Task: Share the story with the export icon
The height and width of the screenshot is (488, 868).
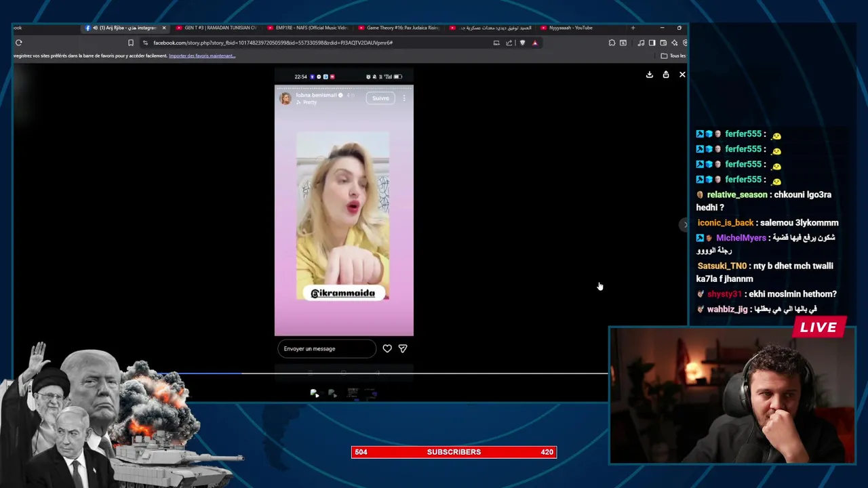Action: coord(666,75)
